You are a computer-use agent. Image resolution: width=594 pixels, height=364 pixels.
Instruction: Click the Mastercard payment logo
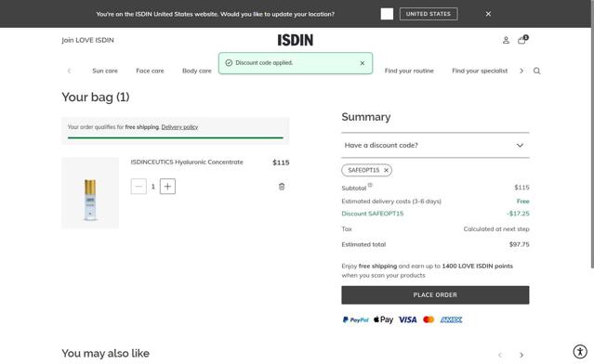[429, 319]
